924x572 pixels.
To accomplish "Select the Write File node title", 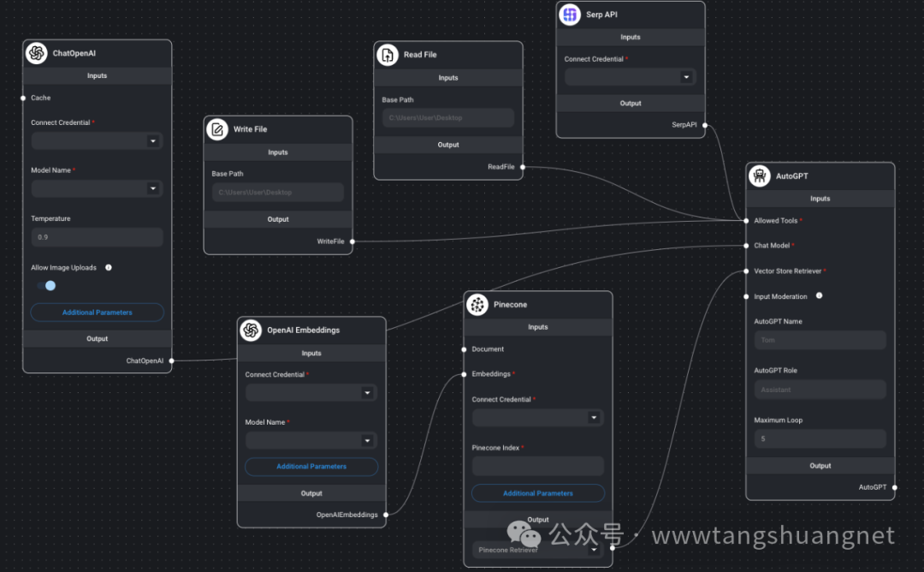I will [x=250, y=129].
